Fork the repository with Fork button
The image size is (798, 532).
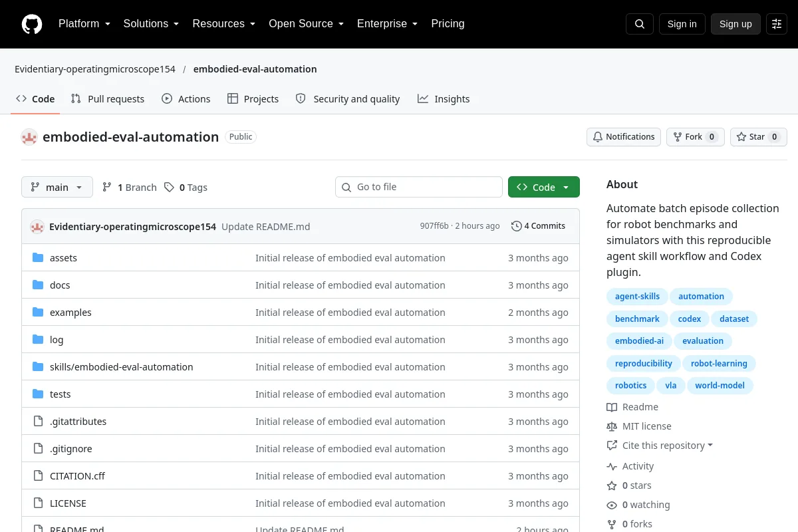[x=696, y=137]
